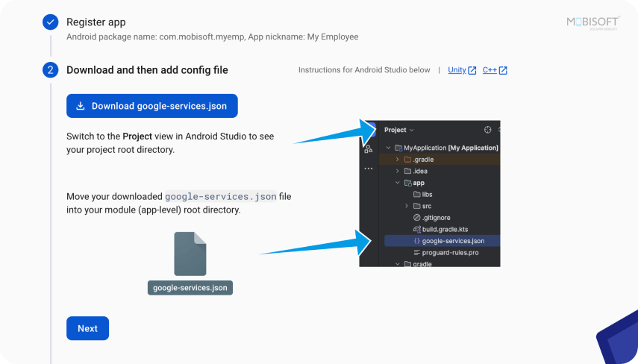
Task: Collapse the app module folder chevron
Action: [x=398, y=183]
